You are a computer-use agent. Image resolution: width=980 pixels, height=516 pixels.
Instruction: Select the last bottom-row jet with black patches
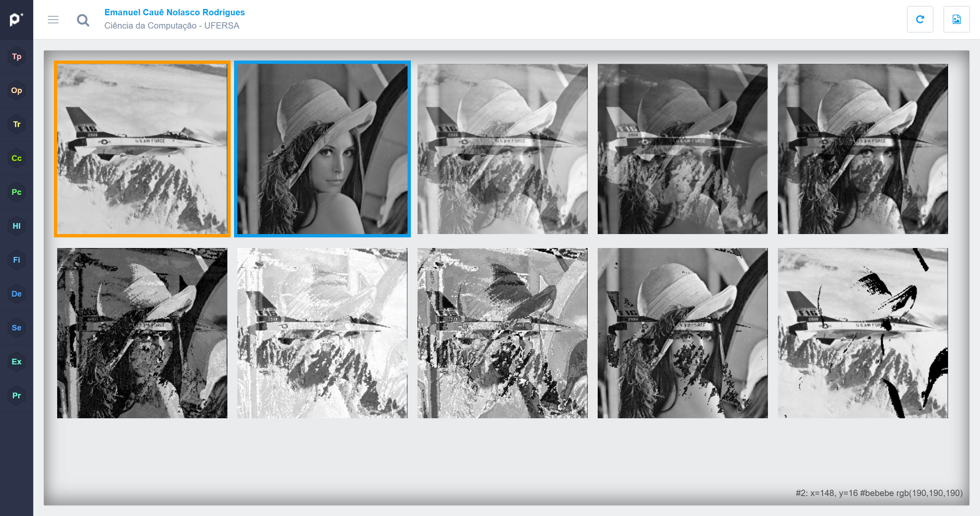tap(862, 333)
